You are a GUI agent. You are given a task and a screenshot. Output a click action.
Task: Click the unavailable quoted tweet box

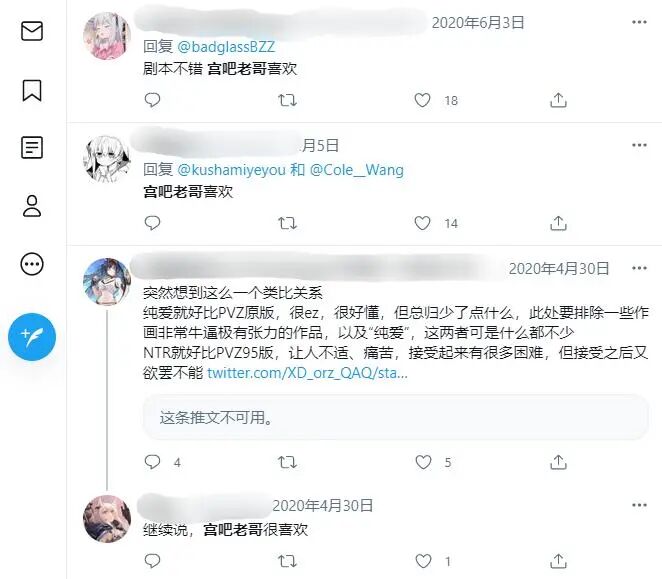coord(396,417)
